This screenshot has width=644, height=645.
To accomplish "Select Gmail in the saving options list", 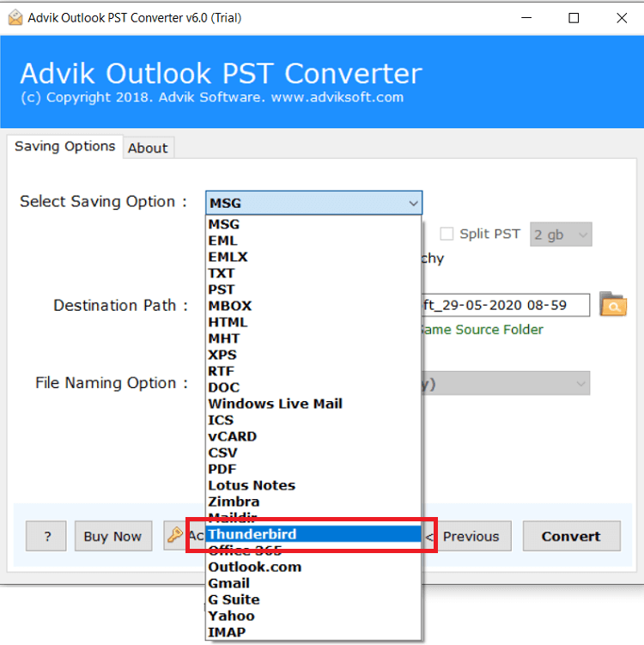I will point(229,583).
